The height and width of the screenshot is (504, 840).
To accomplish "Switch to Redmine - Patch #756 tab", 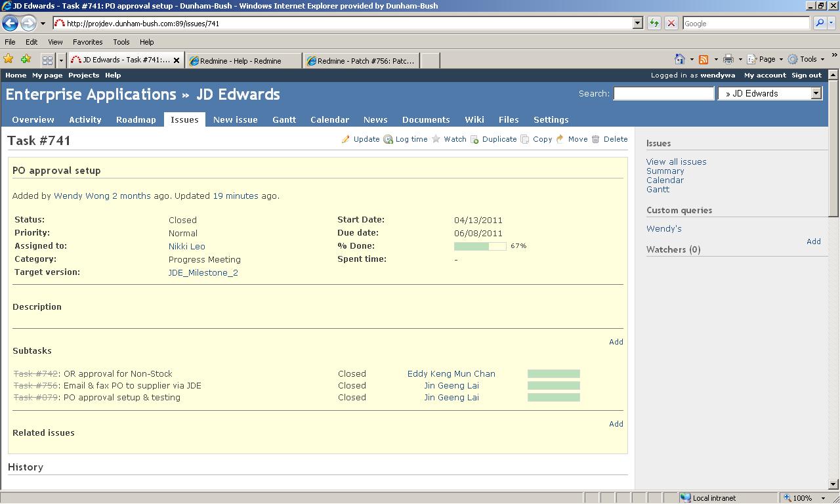I will (x=362, y=60).
